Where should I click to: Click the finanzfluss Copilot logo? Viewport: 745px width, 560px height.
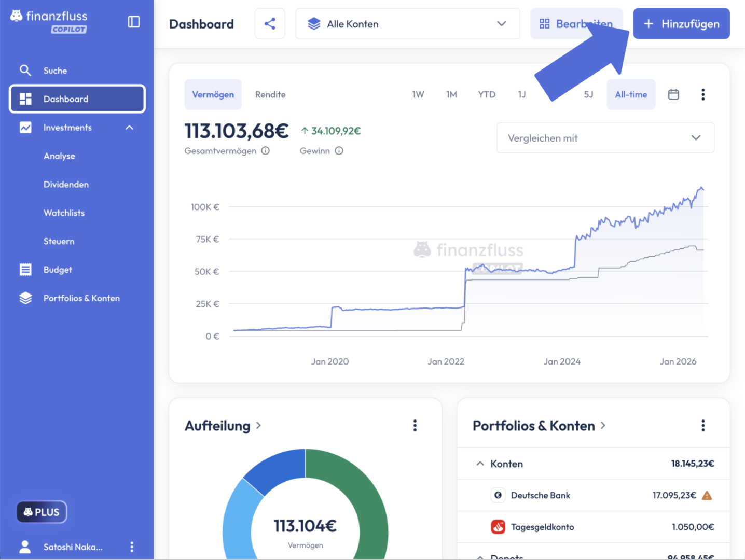point(49,22)
